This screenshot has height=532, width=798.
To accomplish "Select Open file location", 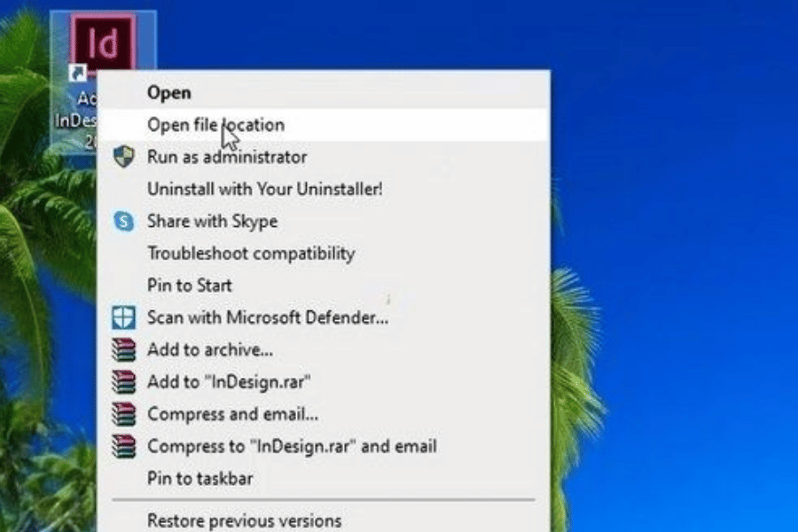I will 215,125.
